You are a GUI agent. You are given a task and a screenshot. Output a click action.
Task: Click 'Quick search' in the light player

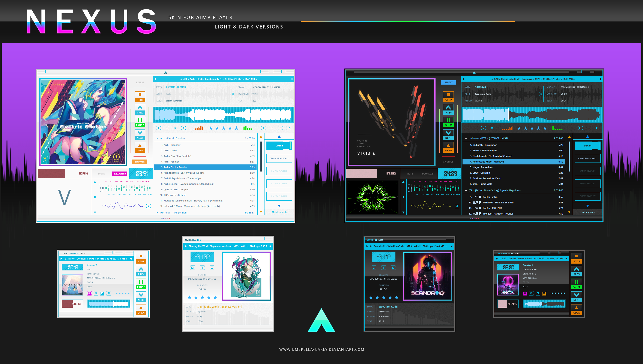tap(279, 212)
